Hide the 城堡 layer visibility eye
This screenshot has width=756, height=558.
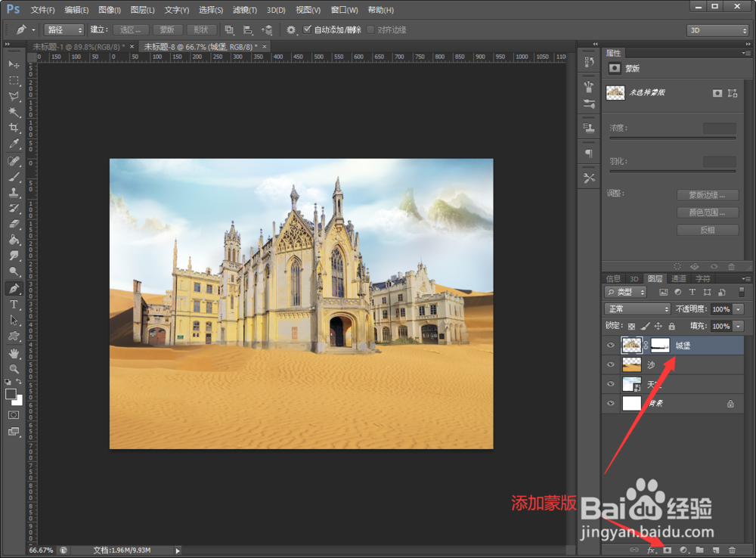click(610, 346)
